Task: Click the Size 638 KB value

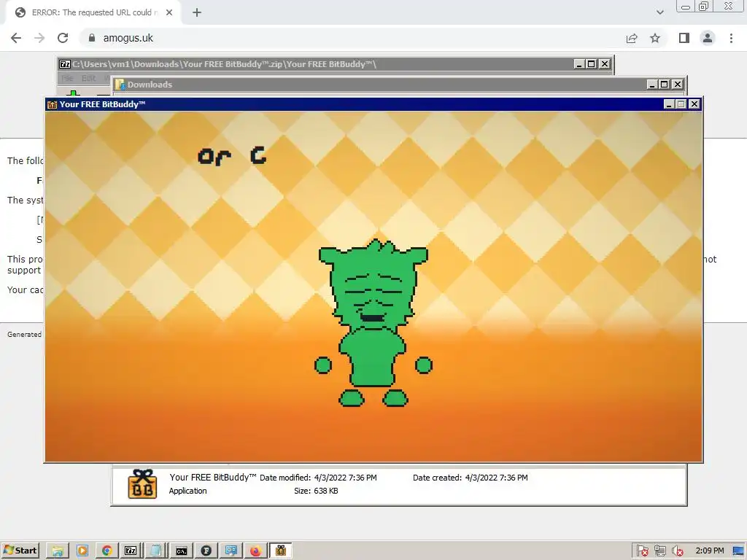Action: click(326, 491)
